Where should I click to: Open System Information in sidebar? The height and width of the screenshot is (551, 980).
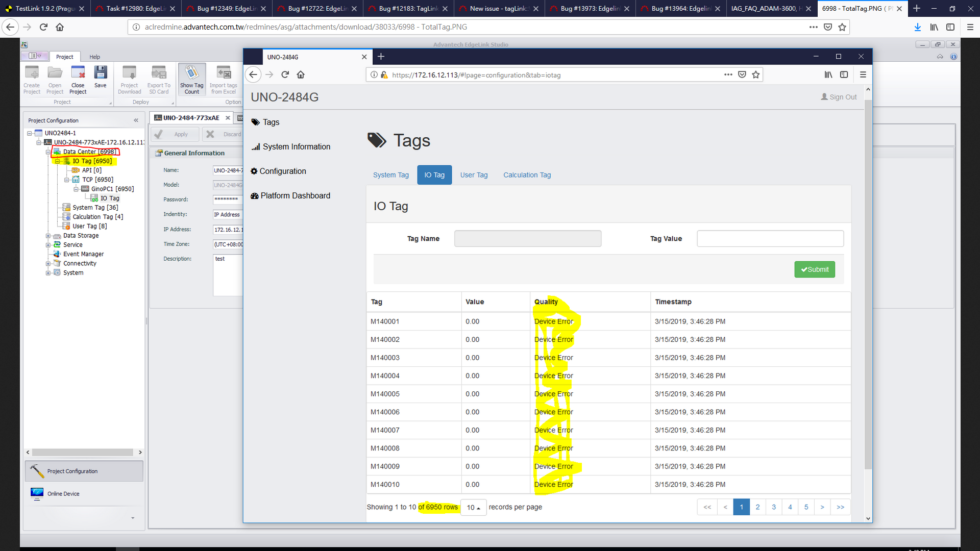[296, 147]
